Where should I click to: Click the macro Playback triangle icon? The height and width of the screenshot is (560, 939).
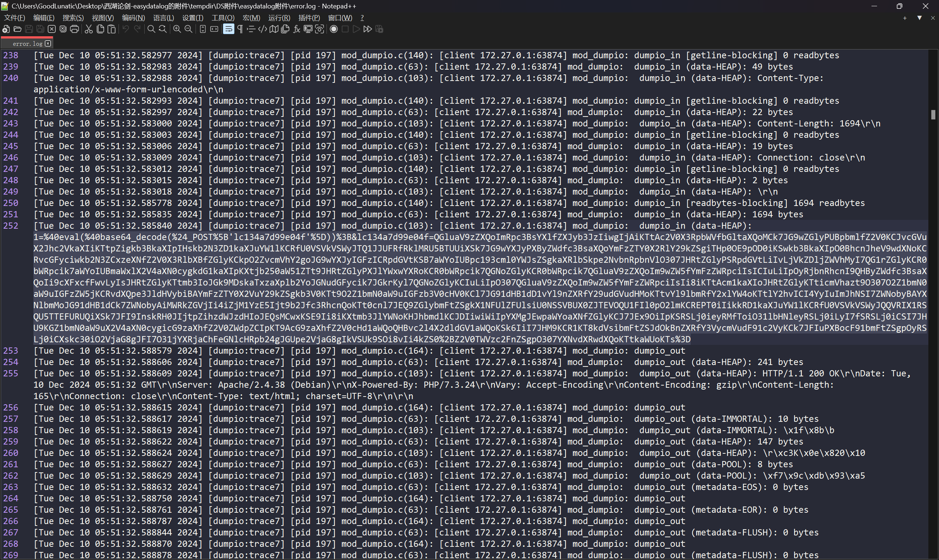click(357, 29)
